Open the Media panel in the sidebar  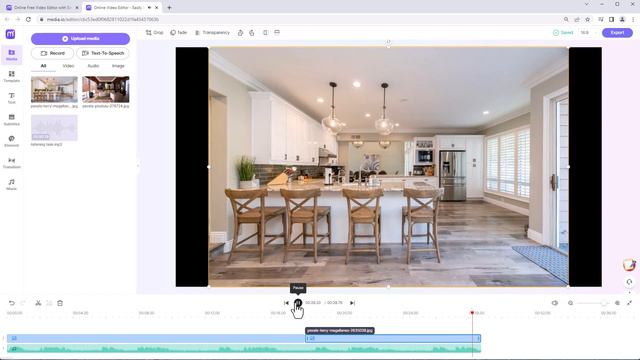pos(11,55)
